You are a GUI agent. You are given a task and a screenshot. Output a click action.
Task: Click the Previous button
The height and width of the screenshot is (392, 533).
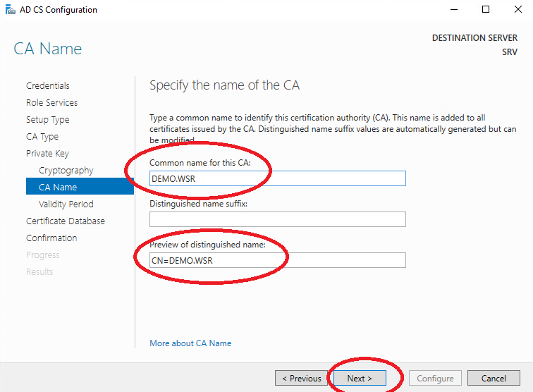(302, 378)
